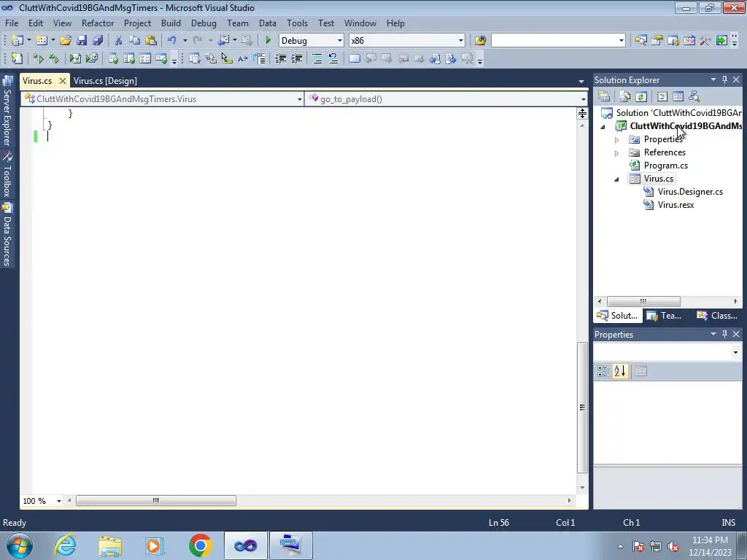Image resolution: width=747 pixels, height=560 pixels.
Task: Click the editor's vertical scrollbar thumb
Action: [x=582, y=408]
